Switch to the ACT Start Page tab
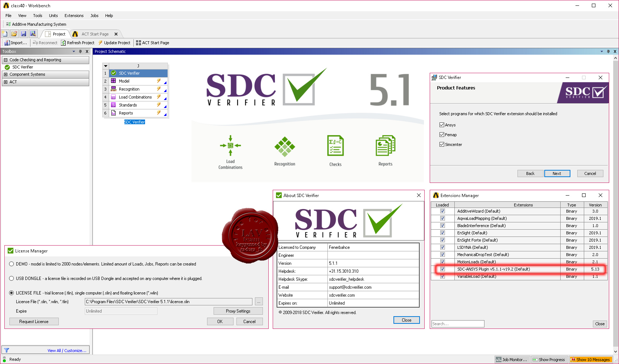 [x=95, y=34]
